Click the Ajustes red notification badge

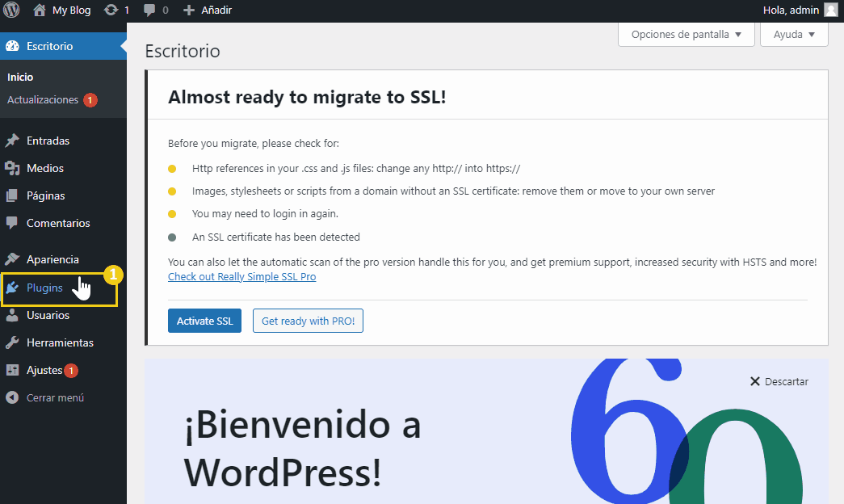[x=70, y=371]
